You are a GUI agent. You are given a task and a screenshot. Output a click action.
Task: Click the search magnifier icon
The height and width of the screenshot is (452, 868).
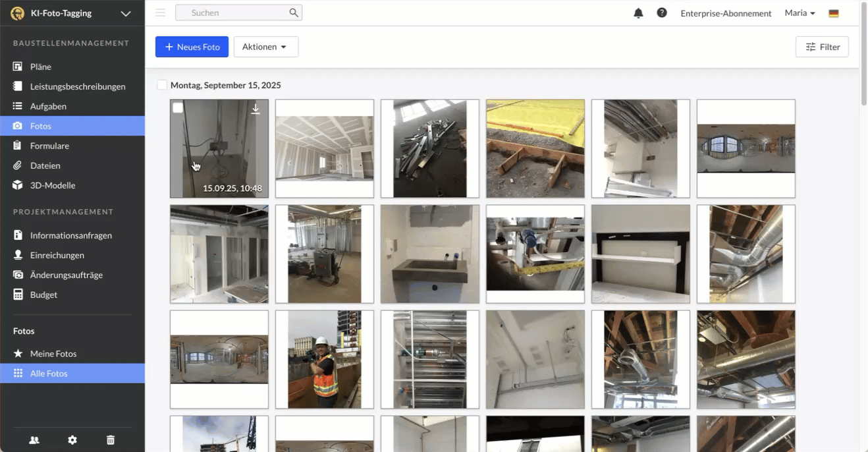pyautogui.click(x=294, y=13)
